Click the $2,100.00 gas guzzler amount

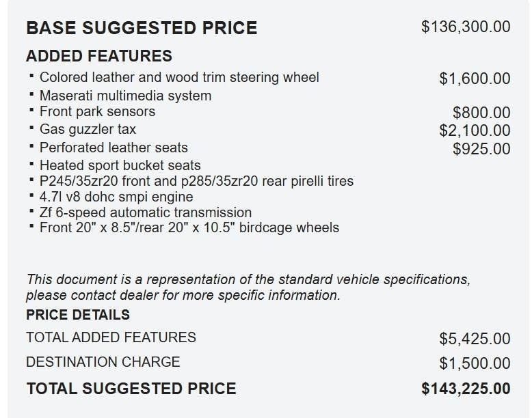[x=475, y=130]
